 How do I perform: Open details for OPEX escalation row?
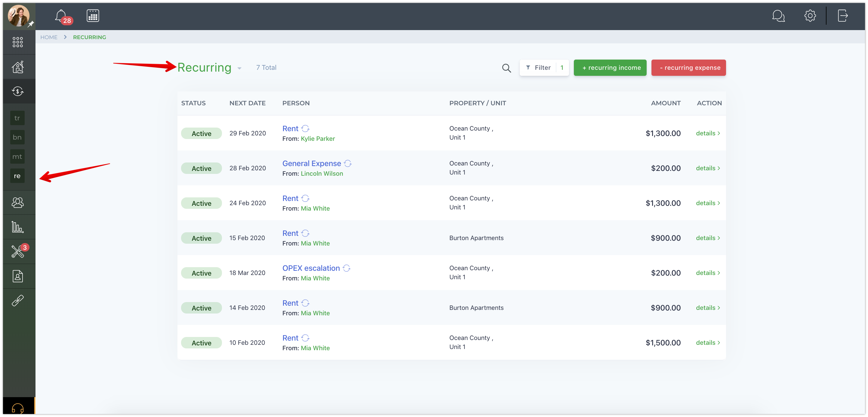(708, 273)
